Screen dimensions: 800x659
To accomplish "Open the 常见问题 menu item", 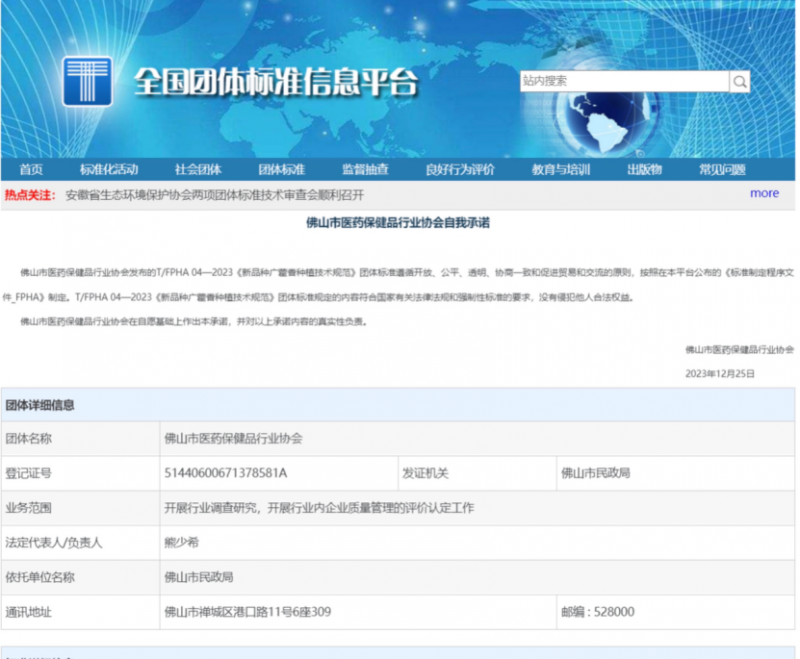I will 722,169.
